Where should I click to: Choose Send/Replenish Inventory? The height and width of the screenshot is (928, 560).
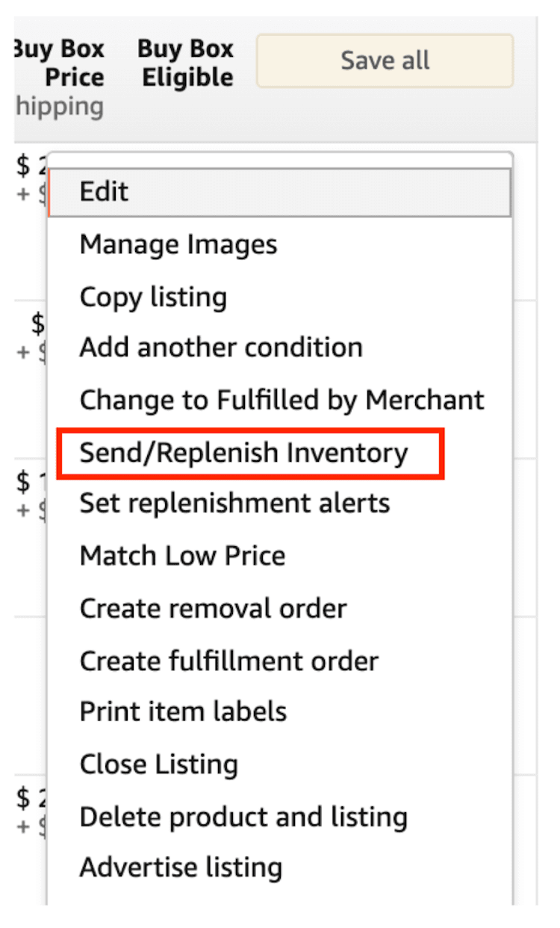tap(244, 453)
